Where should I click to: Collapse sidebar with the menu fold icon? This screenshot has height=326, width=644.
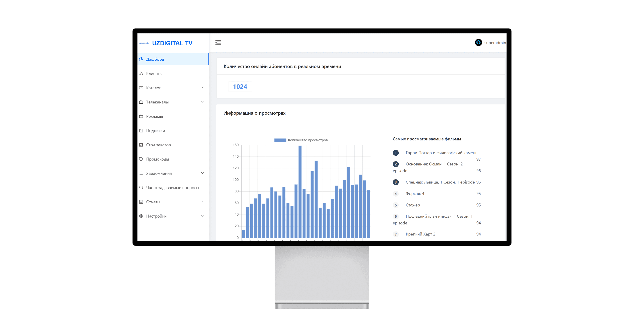[x=218, y=43]
